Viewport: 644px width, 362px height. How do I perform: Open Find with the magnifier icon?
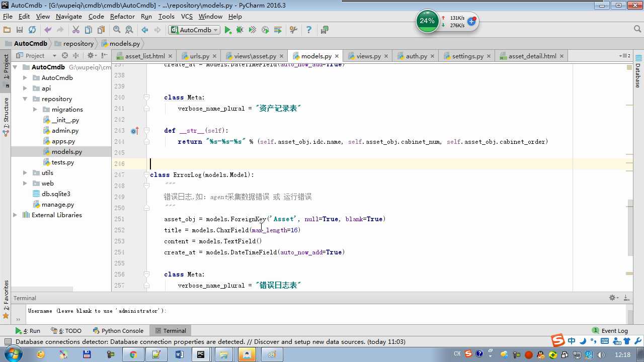point(117,30)
